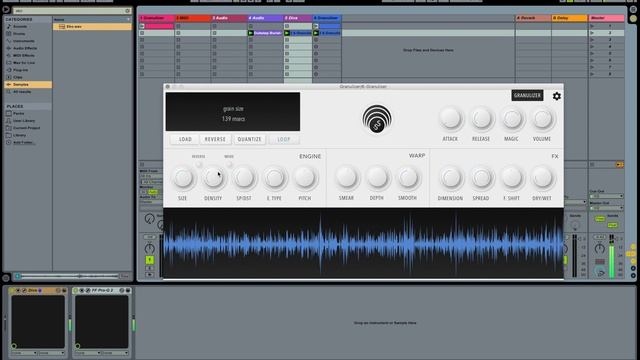Click the MAGIC knob
Image resolution: width=640 pixels, height=360 pixels.
pos(511,119)
